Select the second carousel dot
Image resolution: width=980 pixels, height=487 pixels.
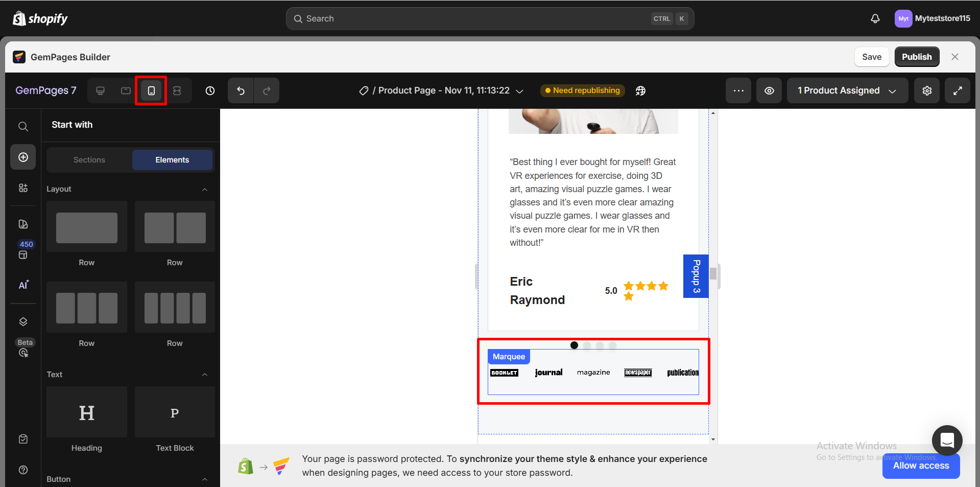click(587, 345)
